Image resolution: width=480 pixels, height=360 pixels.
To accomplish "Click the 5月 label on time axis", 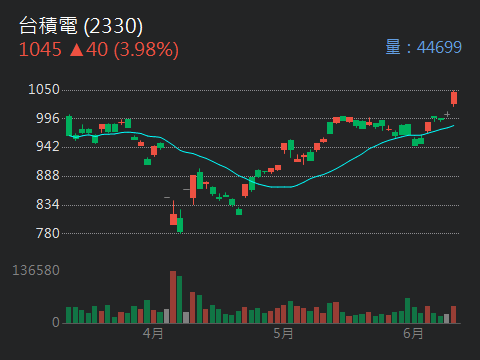I will [283, 333].
